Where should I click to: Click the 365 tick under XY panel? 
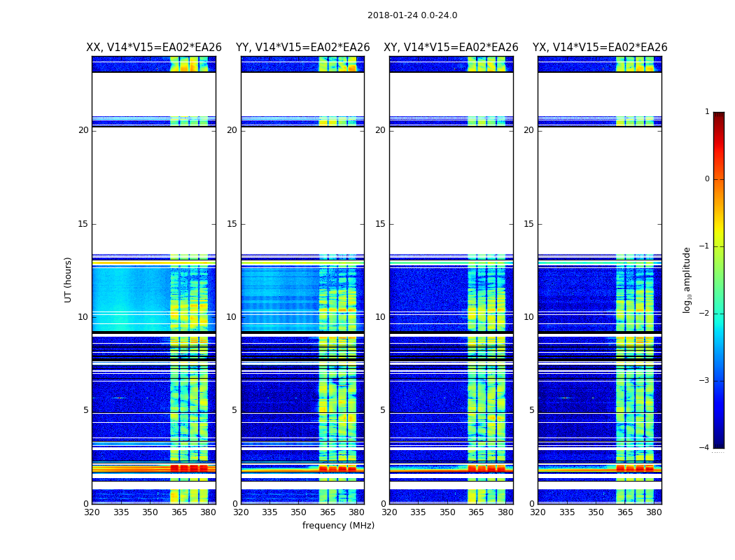(x=476, y=512)
